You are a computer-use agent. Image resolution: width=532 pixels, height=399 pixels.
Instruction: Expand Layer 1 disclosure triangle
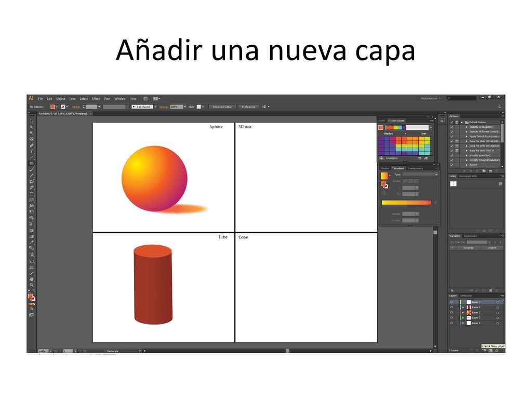pyautogui.click(x=463, y=323)
